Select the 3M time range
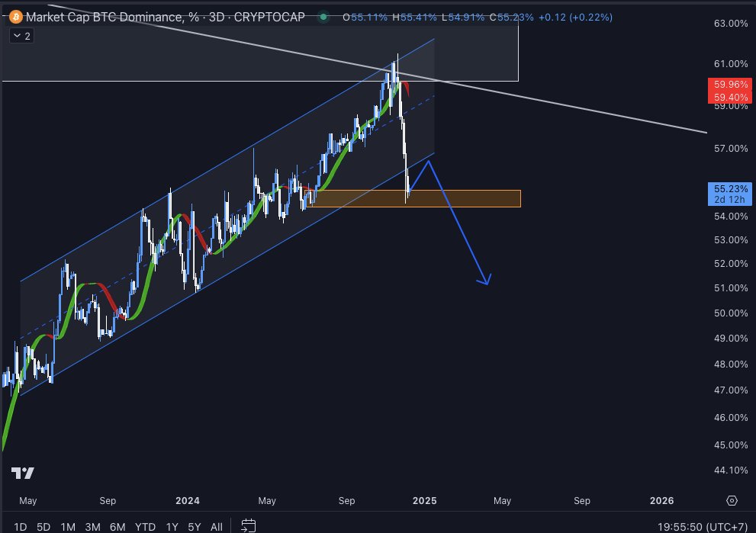 tap(92, 527)
